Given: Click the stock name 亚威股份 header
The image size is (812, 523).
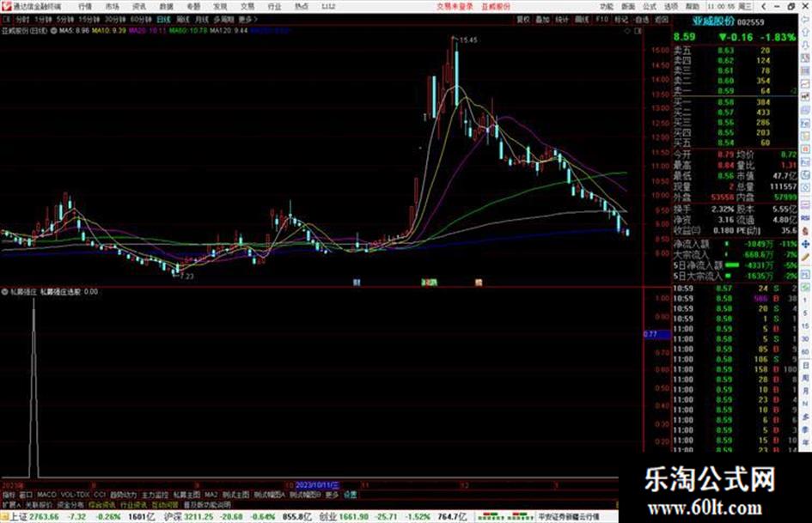Looking at the screenshot, I should pos(714,21).
